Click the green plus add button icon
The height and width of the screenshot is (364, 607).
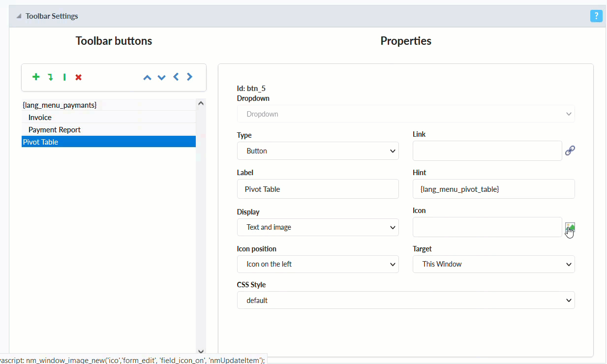point(36,77)
